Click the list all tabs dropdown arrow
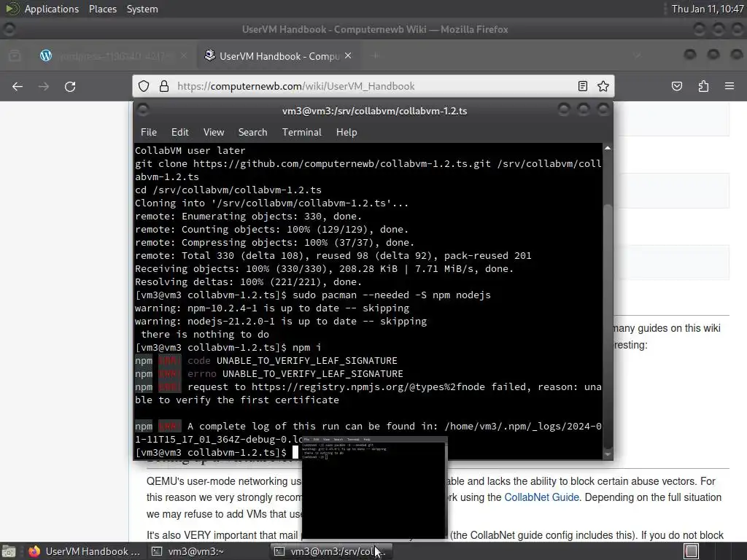 pyautogui.click(x=638, y=55)
